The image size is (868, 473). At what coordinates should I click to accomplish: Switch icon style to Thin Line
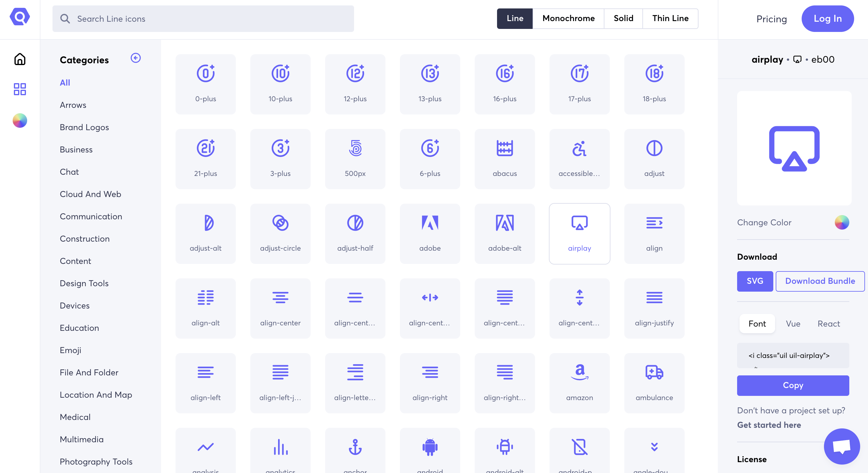(x=670, y=18)
